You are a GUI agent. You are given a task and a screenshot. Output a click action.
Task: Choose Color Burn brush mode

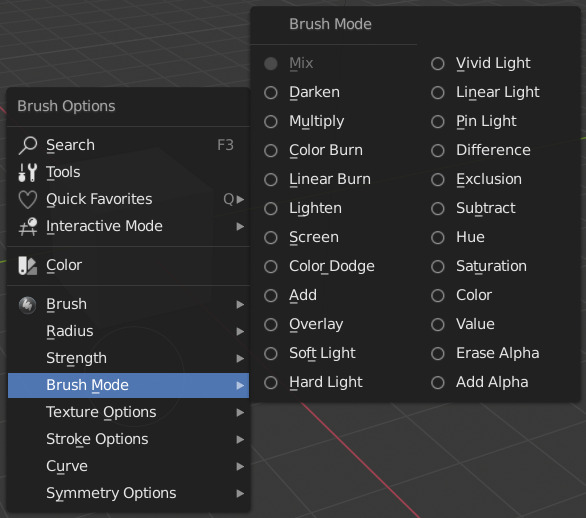334,150
